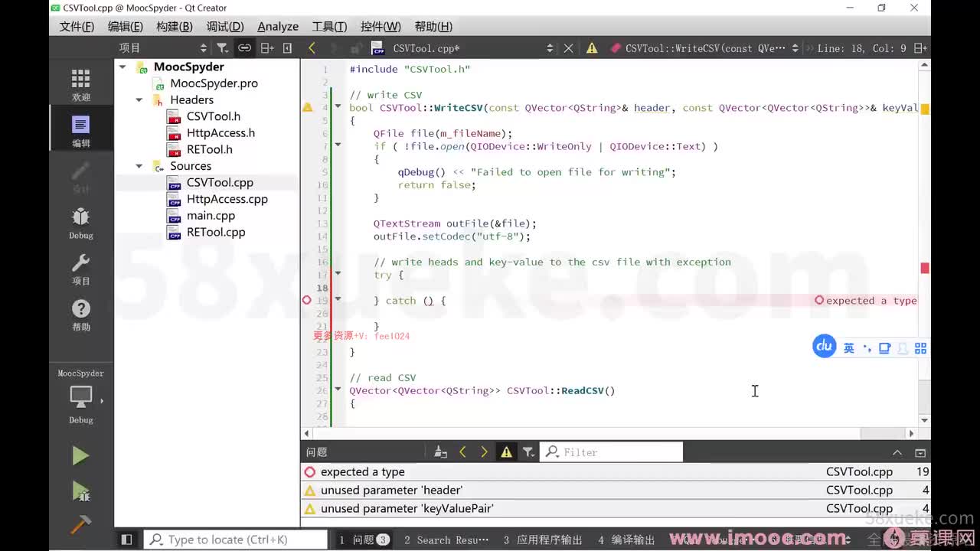This screenshot has height=551, width=980.
Task: Switch to 1 问题 output tab
Action: [x=364, y=540]
